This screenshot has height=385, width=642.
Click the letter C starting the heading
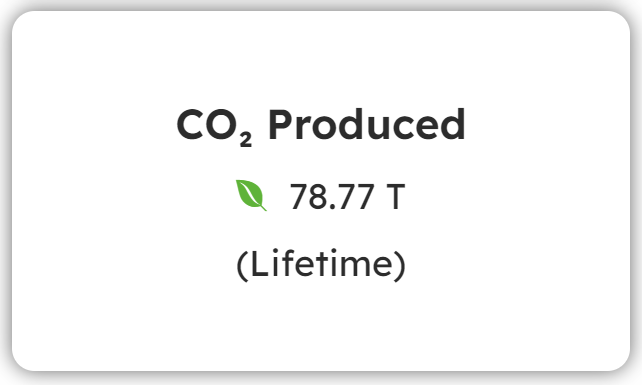click(x=191, y=125)
